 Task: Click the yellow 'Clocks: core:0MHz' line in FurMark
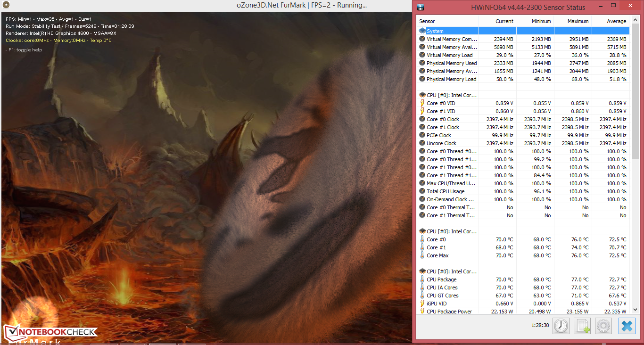point(58,41)
